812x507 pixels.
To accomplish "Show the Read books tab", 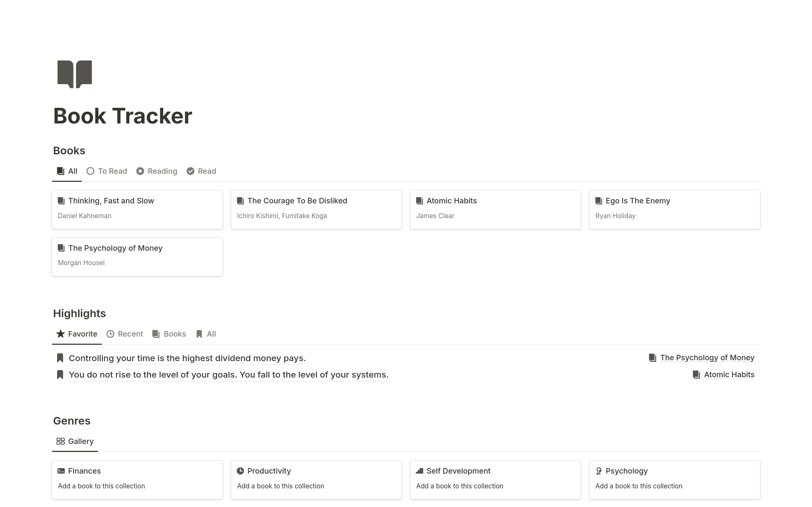I will [201, 171].
